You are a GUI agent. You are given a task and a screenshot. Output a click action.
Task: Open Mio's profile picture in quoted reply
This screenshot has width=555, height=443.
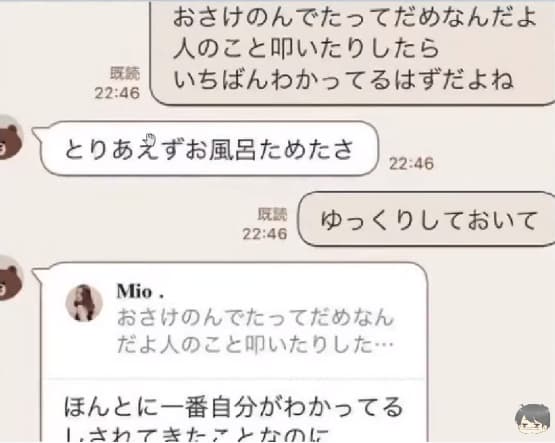pos(84,303)
